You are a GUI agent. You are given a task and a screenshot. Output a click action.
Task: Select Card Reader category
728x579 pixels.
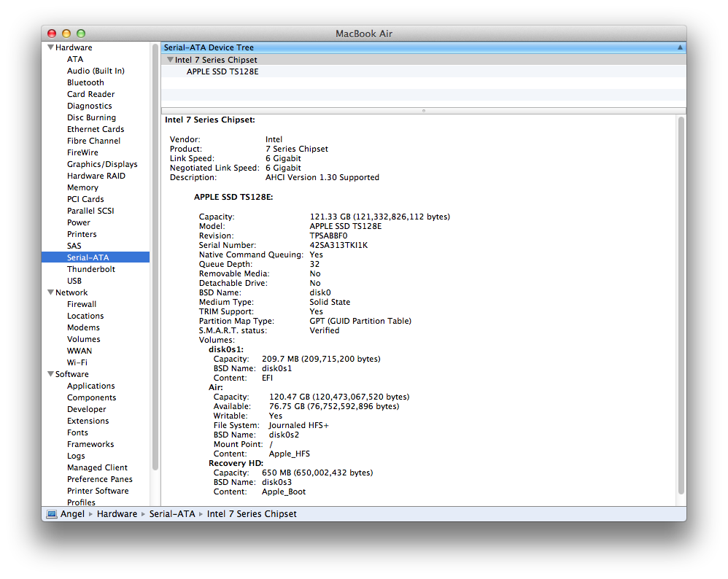click(x=90, y=94)
